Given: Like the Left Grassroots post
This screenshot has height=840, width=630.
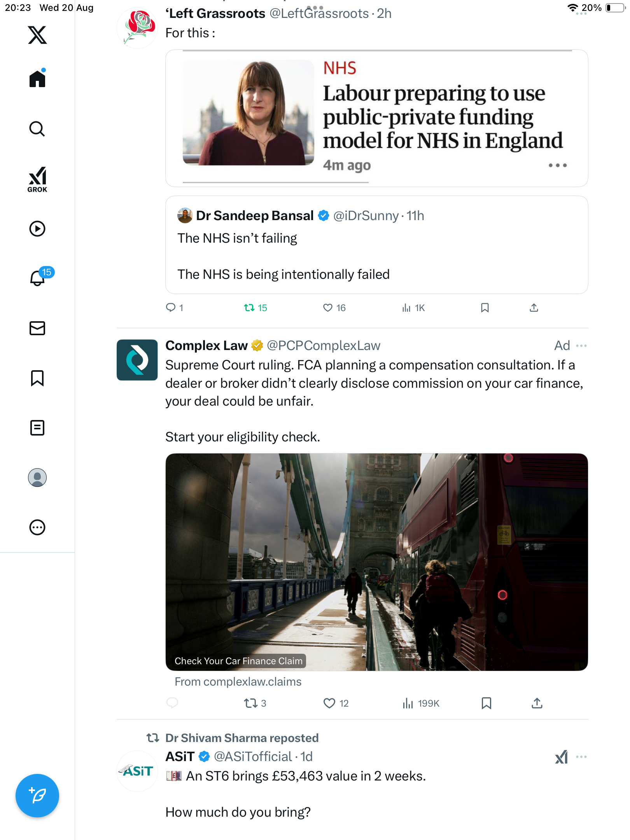Looking at the screenshot, I should pyautogui.click(x=328, y=308).
